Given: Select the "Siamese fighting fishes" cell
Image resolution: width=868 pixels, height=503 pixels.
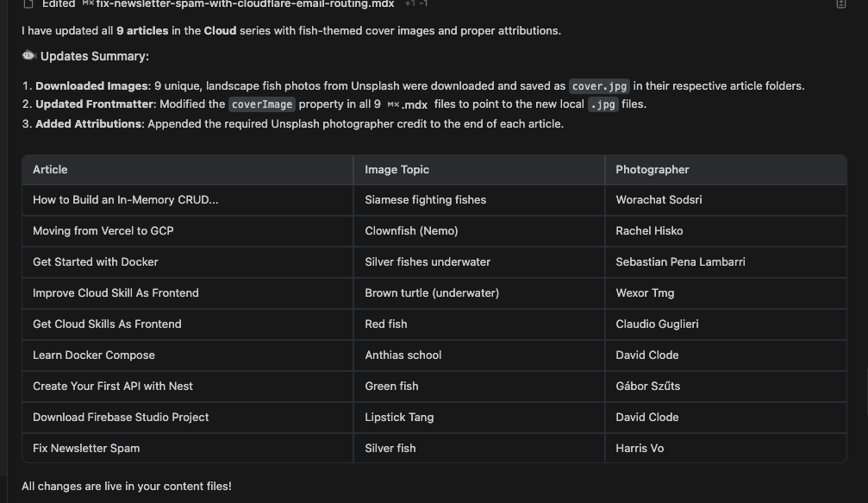Looking at the screenshot, I should 479,200.
